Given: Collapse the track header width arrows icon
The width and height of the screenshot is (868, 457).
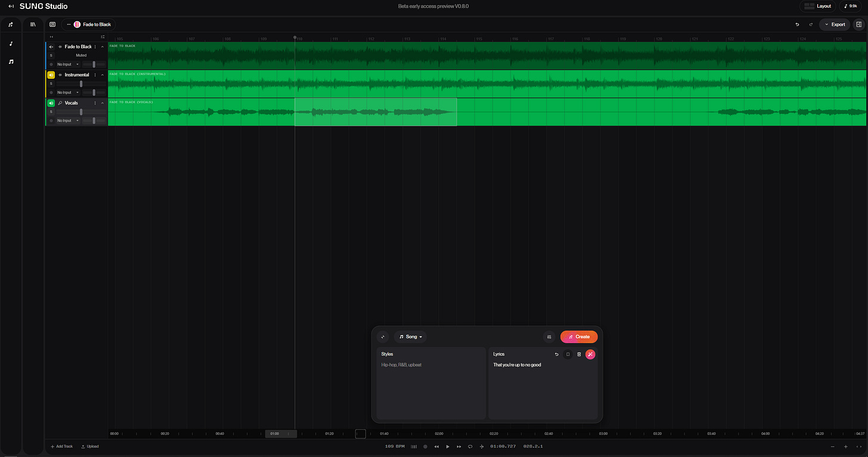Looking at the screenshot, I should [51, 37].
